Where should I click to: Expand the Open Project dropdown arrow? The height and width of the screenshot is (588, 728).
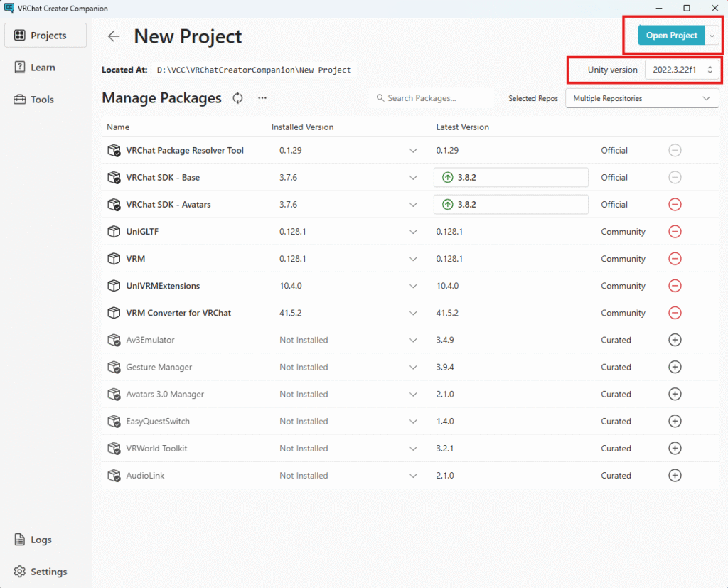point(712,36)
